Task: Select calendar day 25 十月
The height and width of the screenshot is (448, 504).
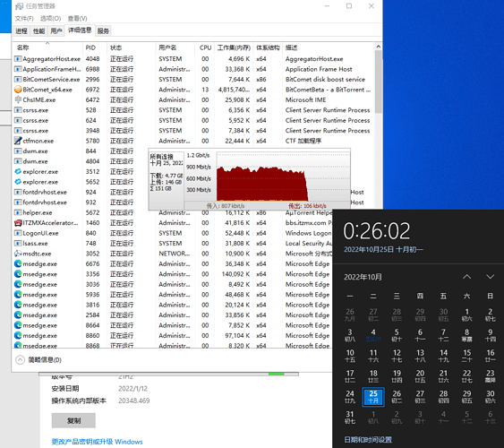Action: pyautogui.click(x=373, y=397)
